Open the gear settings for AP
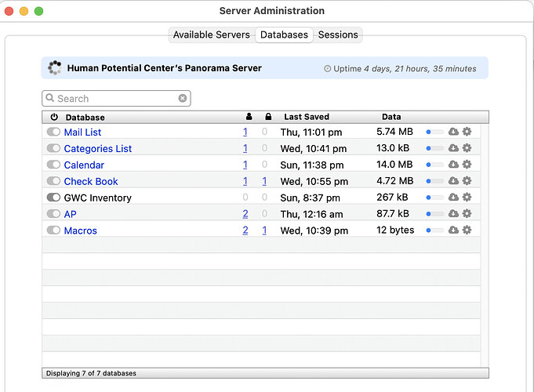Image resolution: width=534 pixels, height=392 pixels. coord(467,214)
